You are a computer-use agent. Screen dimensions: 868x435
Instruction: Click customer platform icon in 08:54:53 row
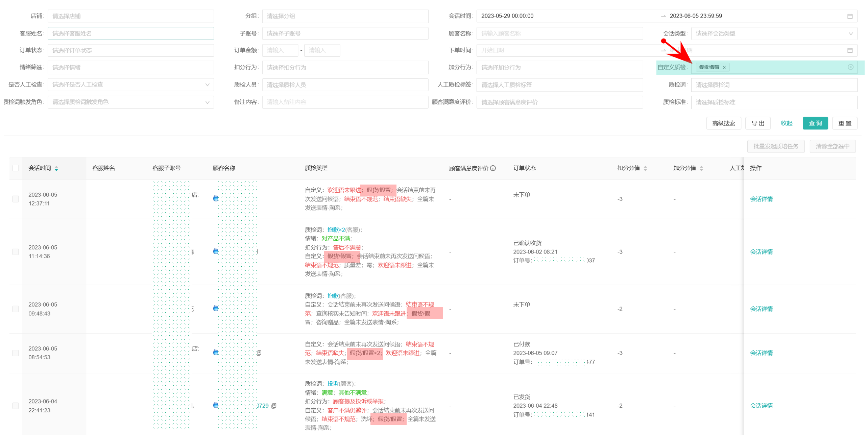(215, 353)
